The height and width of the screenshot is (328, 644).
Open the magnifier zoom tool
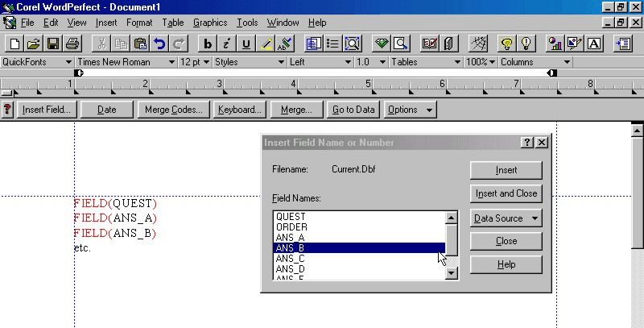tap(400, 44)
